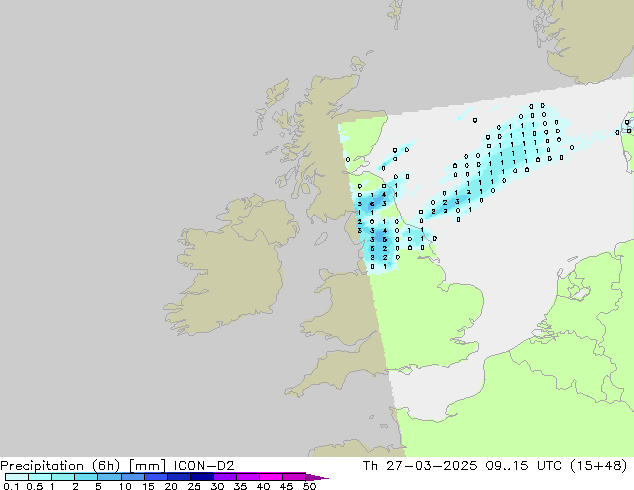The height and width of the screenshot is (490, 634).
Task: Click the 40–45 mm magenta legend box
Action: pos(271,477)
